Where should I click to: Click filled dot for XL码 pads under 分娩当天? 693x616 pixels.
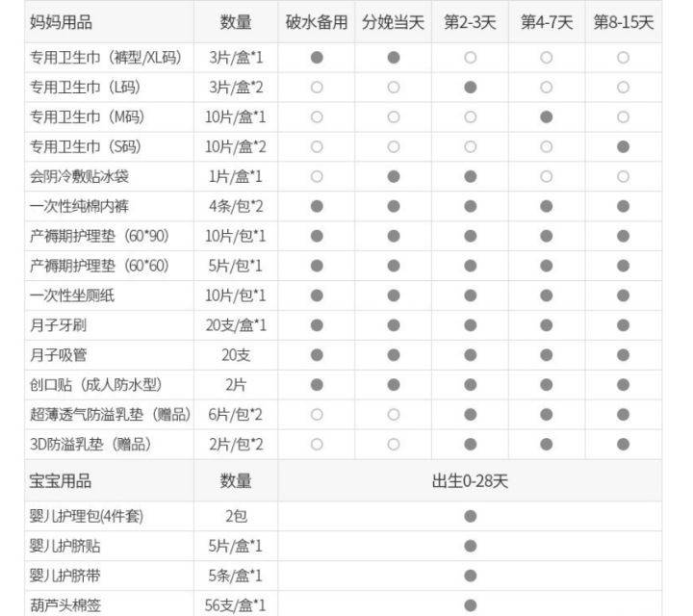click(x=394, y=58)
